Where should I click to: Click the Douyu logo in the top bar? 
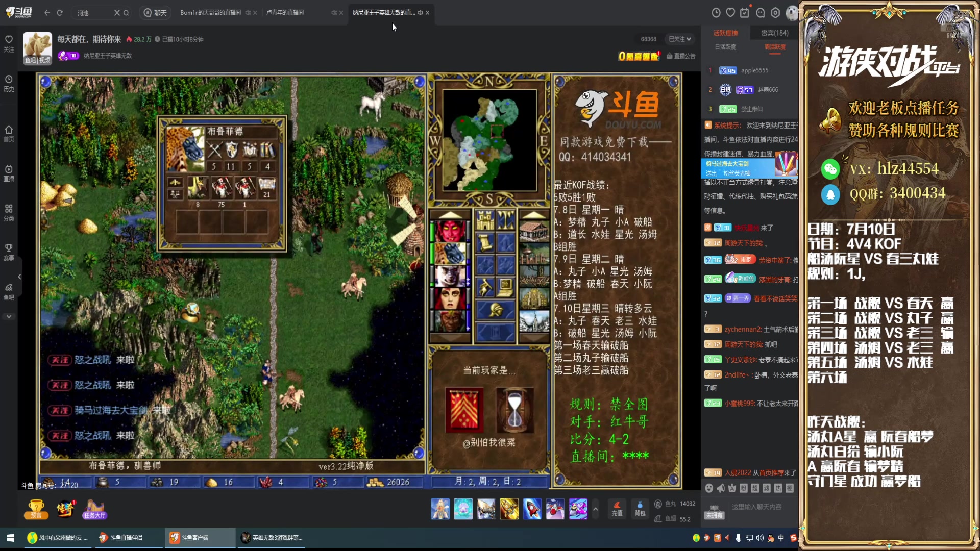tap(19, 12)
